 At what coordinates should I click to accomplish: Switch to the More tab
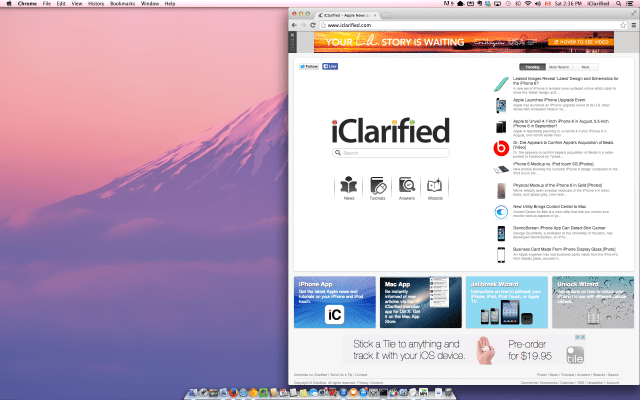tap(585, 67)
